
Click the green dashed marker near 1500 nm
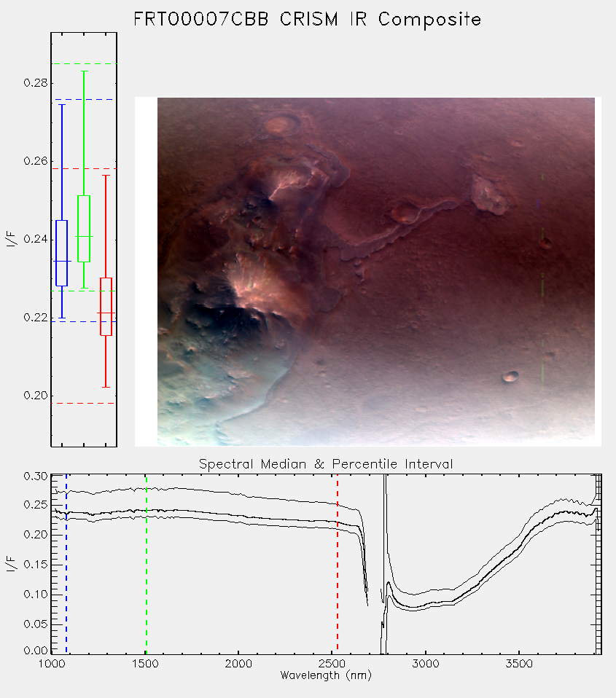click(x=147, y=563)
